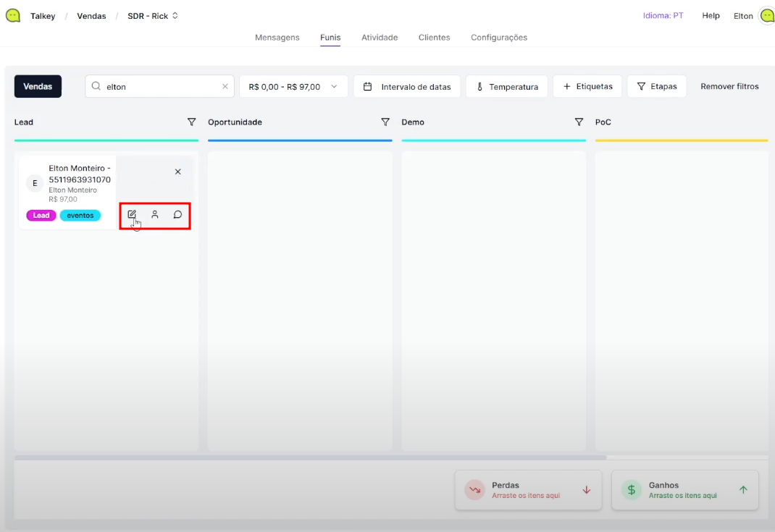The height and width of the screenshot is (532, 775).
Task: Open the Elton user avatar
Action: click(766, 15)
